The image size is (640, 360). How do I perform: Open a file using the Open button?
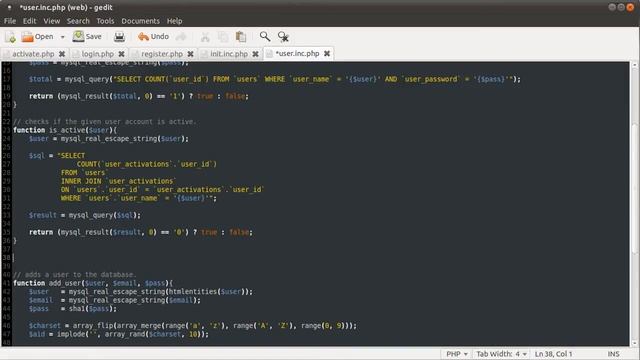pyautogui.click(x=37, y=37)
